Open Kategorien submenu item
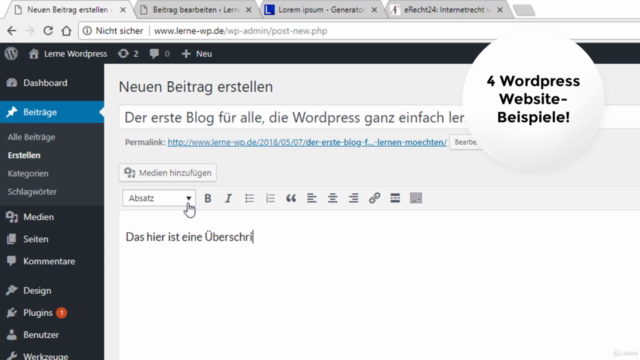This screenshot has height=360, width=640. coord(28,173)
